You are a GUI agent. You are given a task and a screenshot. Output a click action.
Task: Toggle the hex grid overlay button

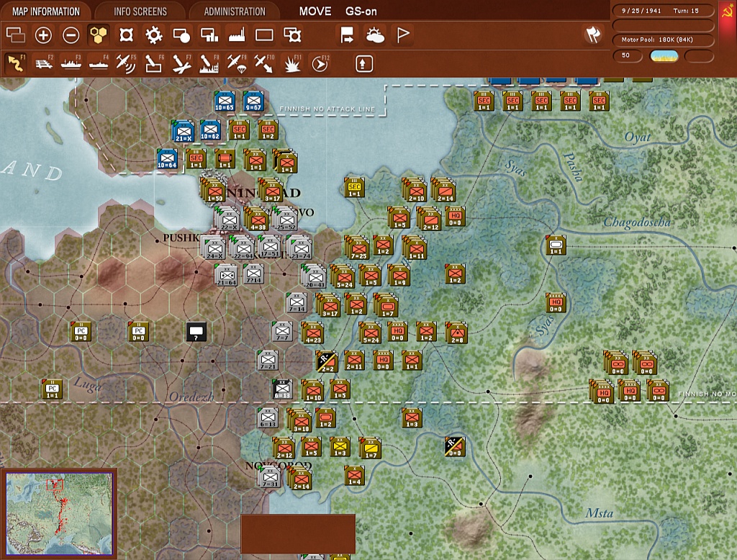[x=99, y=35]
